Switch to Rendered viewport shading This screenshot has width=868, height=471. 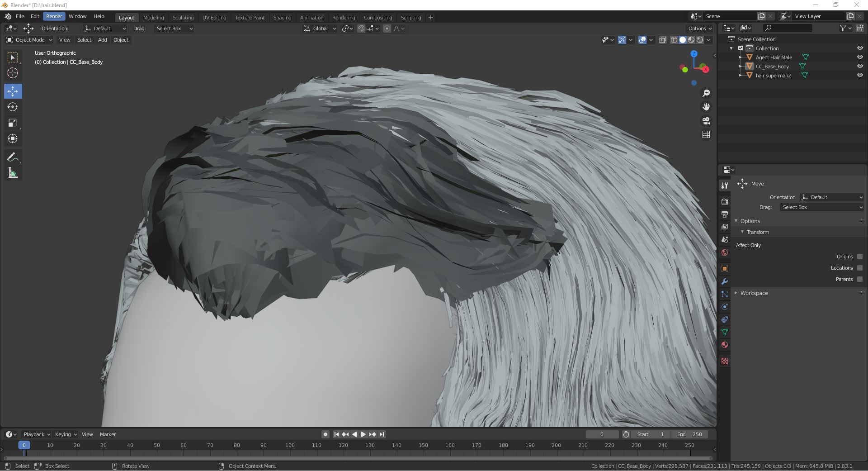[700, 40]
